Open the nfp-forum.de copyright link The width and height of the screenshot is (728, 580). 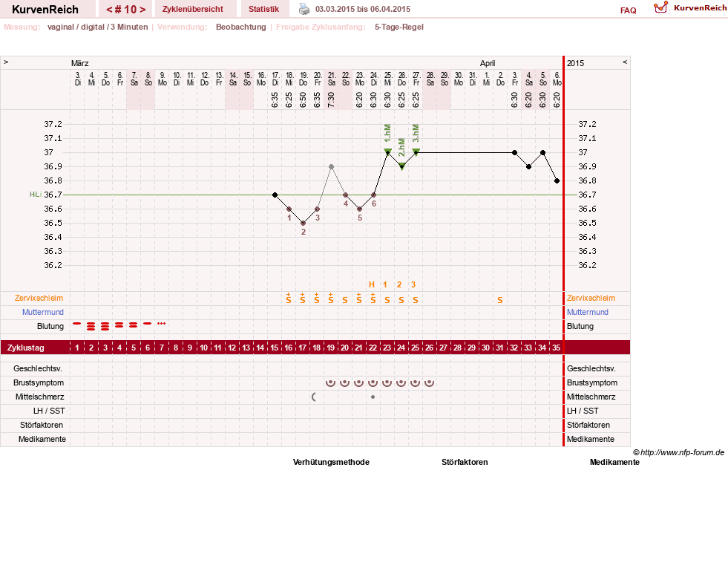[679, 452]
